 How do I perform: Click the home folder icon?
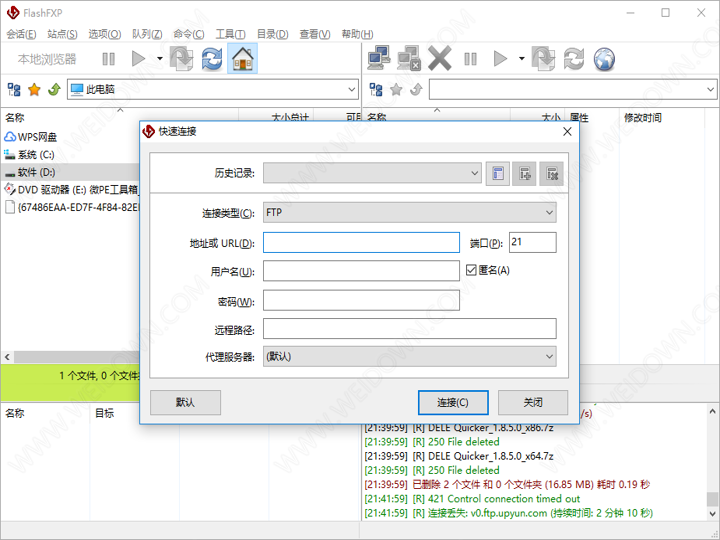coord(242,59)
